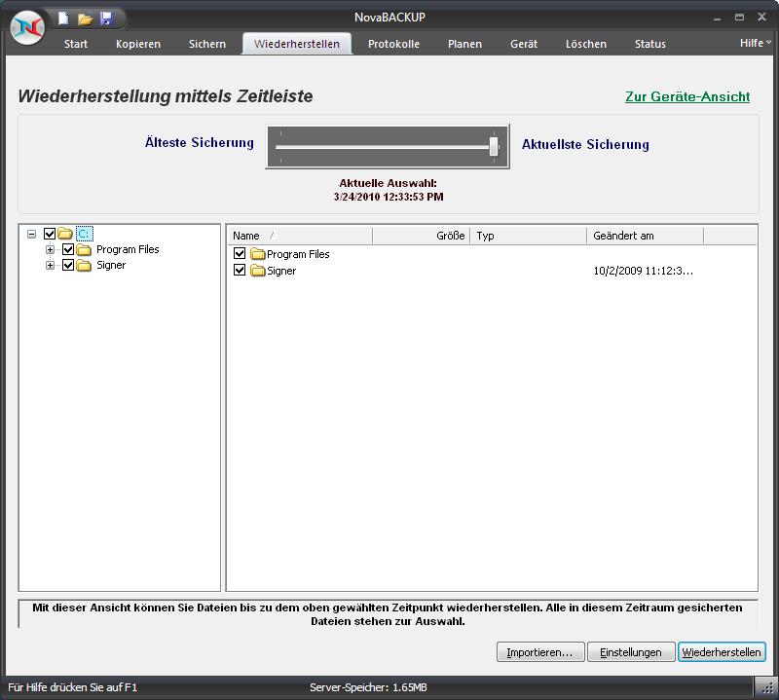Screen dimensions: 779x700
Task: Sort file list by Name column
Action: click(300, 236)
